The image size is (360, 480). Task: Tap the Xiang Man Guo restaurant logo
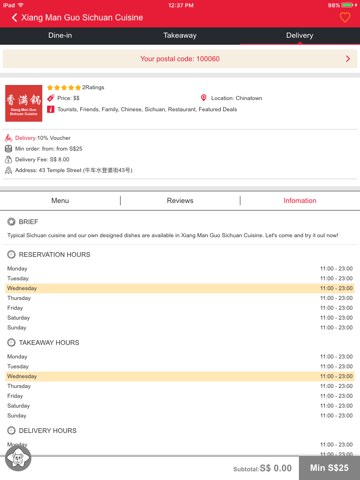pyautogui.click(x=24, y=103)
